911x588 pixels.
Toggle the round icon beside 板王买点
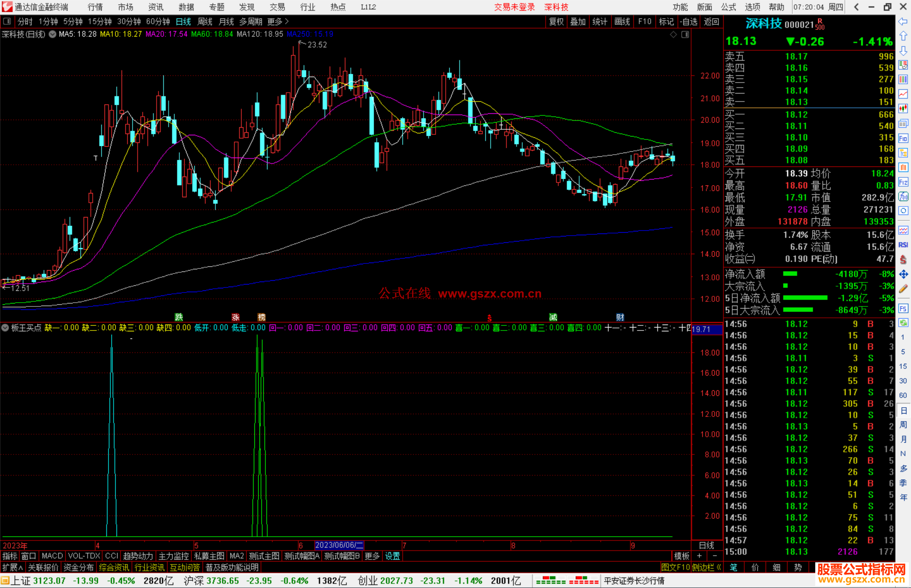click(5, 328)
